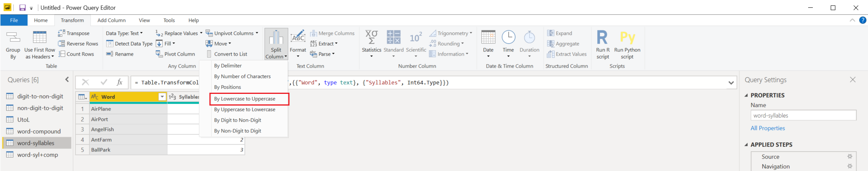Screen dimensions: 868x171
Task: Open the Statistics menu
Action: click(371, 44)
